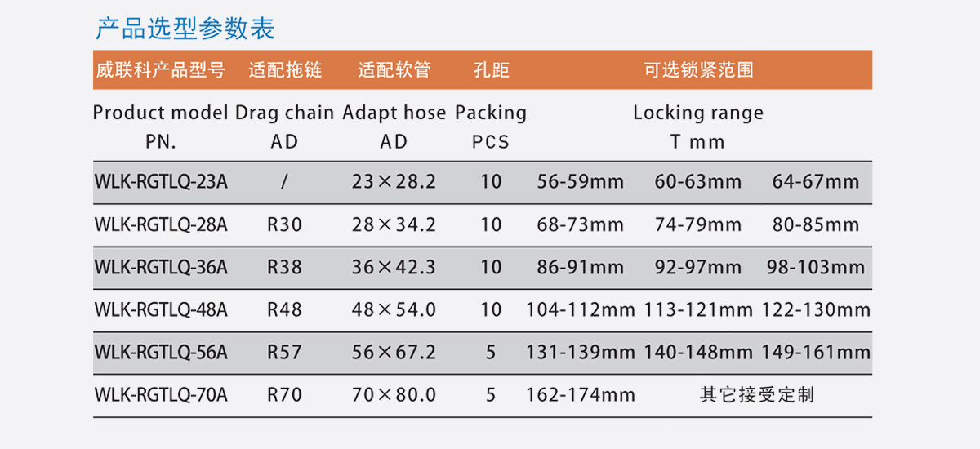Select model WLK-RGTLQ-48A

click(161, 310)
